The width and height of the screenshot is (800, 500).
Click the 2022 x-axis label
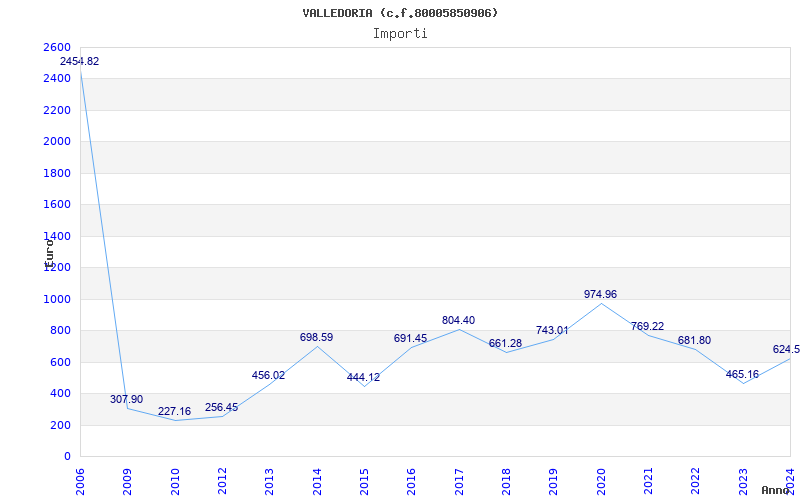pos(695,482)
